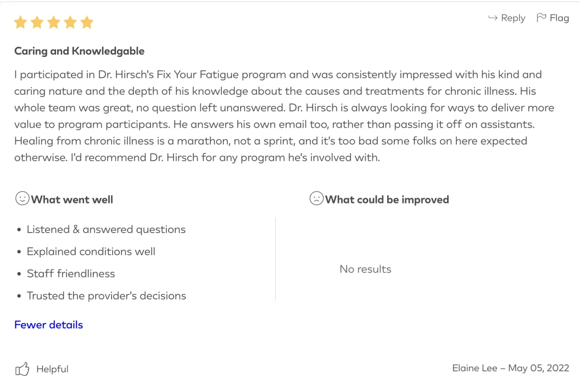This screenshot has height=392, width=580.
Task: Click reviewer name Elaine Lee
Action: (x=474, y=368)
